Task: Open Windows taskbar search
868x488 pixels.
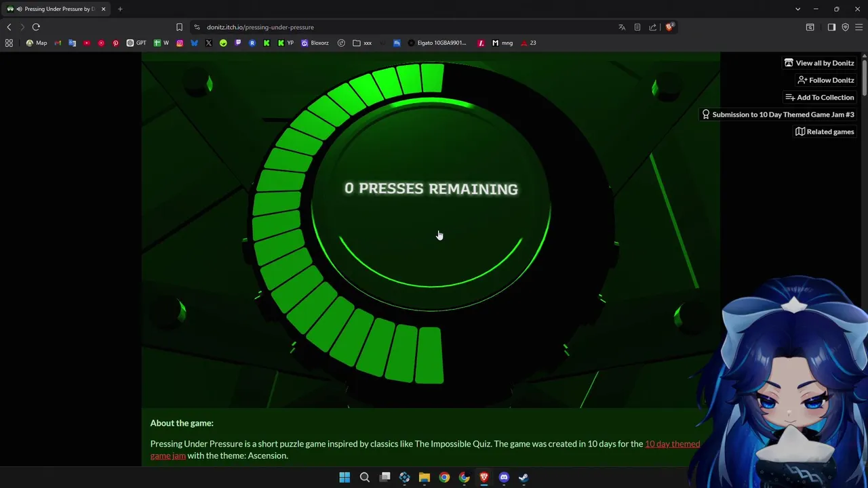Action: point(364,477)
